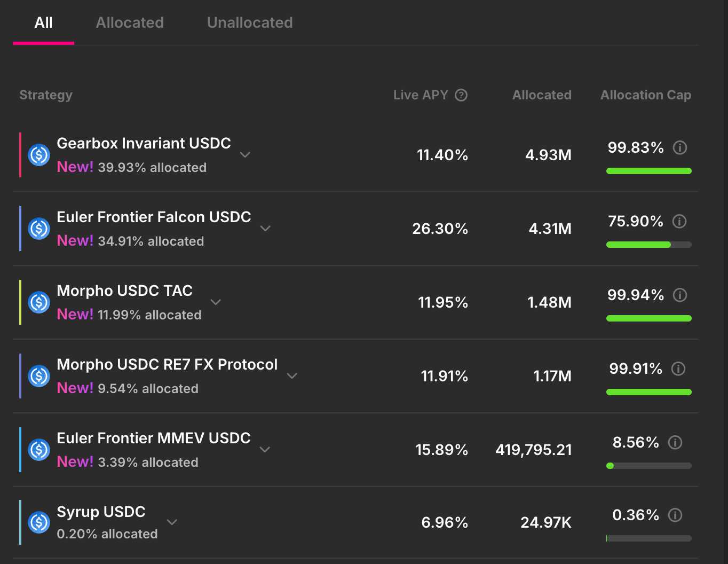The image size is (728, 564).
Task: Select the All tab
Action: [x=44, y=22]
